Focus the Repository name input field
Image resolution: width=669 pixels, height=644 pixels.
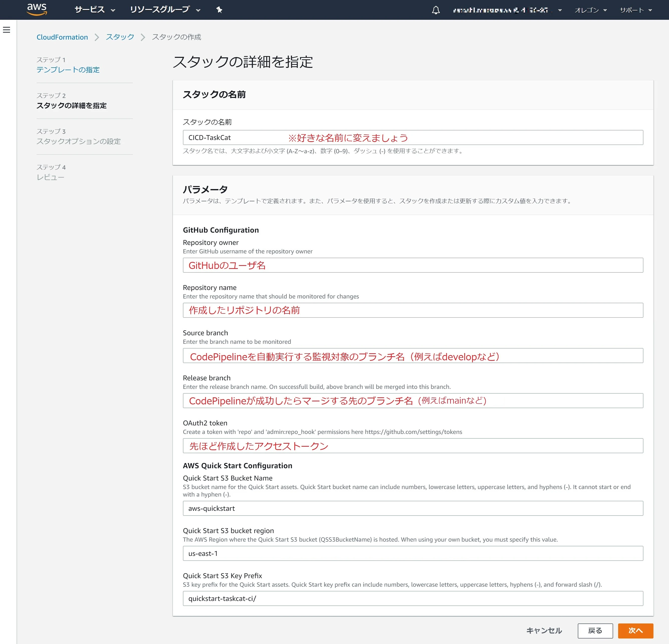413,310
